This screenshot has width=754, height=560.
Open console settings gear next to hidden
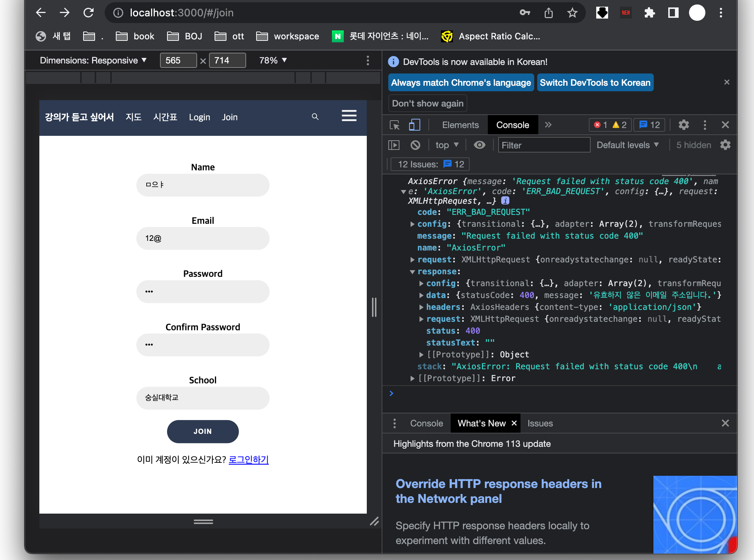[725, 145]
